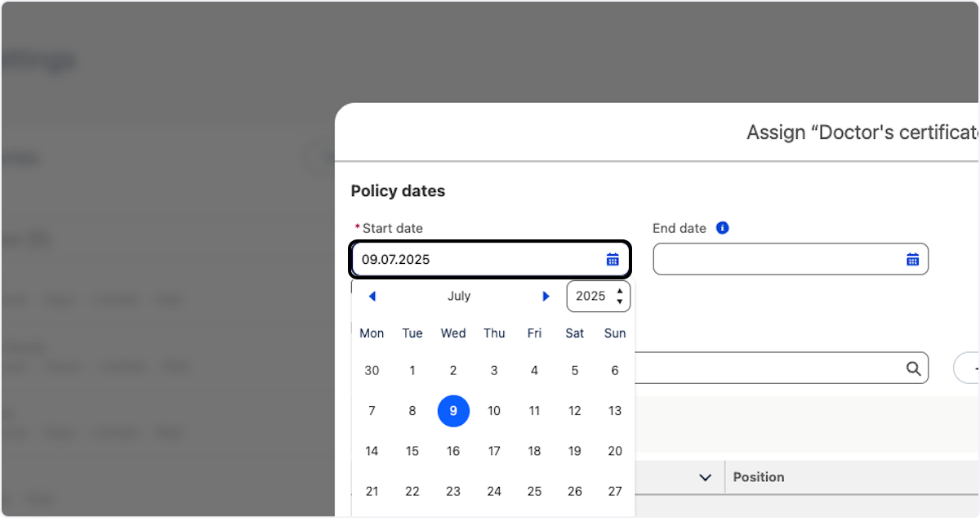Increase year with up stepper arrow
This screenshot has width=980, height=518.
click(620, 291)
